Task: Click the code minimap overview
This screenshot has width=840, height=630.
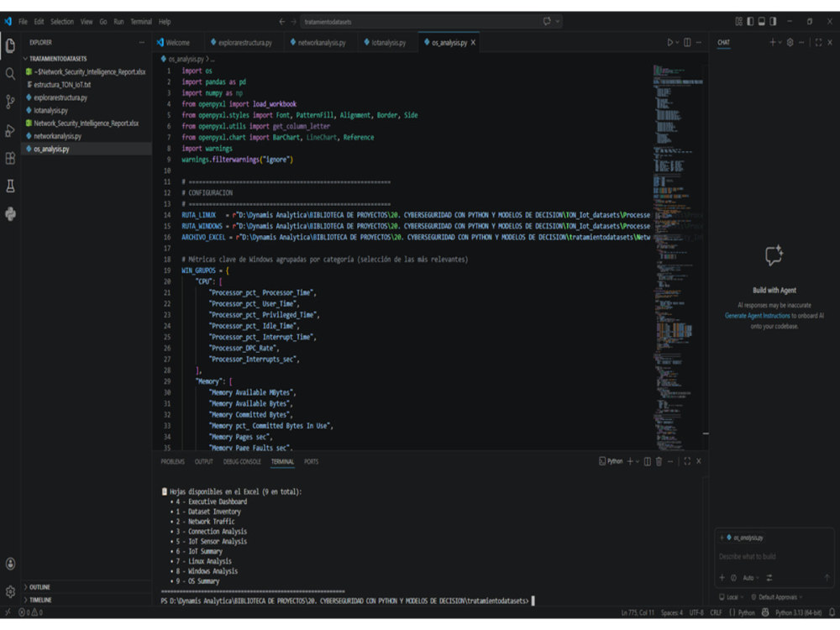Action: click(678, 257)
